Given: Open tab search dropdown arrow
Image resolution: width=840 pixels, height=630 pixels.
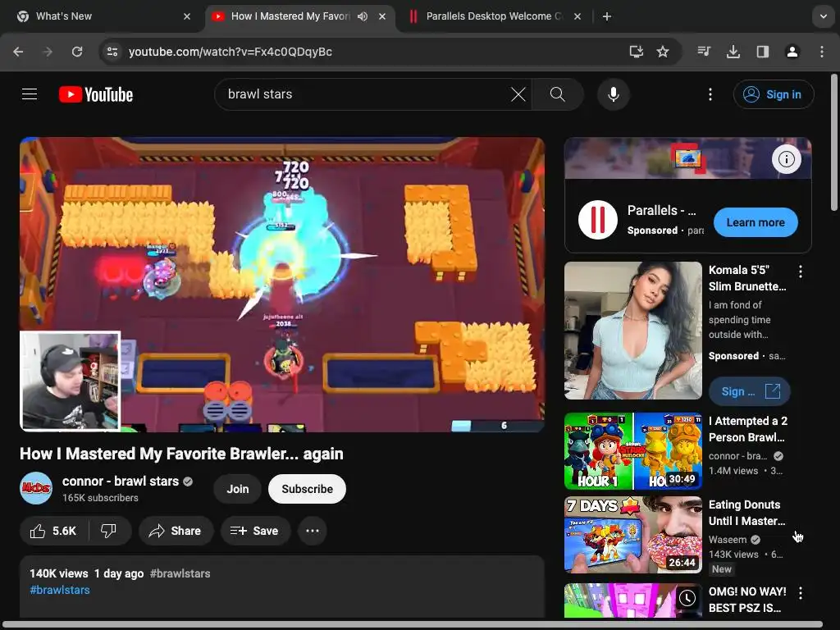Looking at the screenshot, I should click(x=824, y=16).
